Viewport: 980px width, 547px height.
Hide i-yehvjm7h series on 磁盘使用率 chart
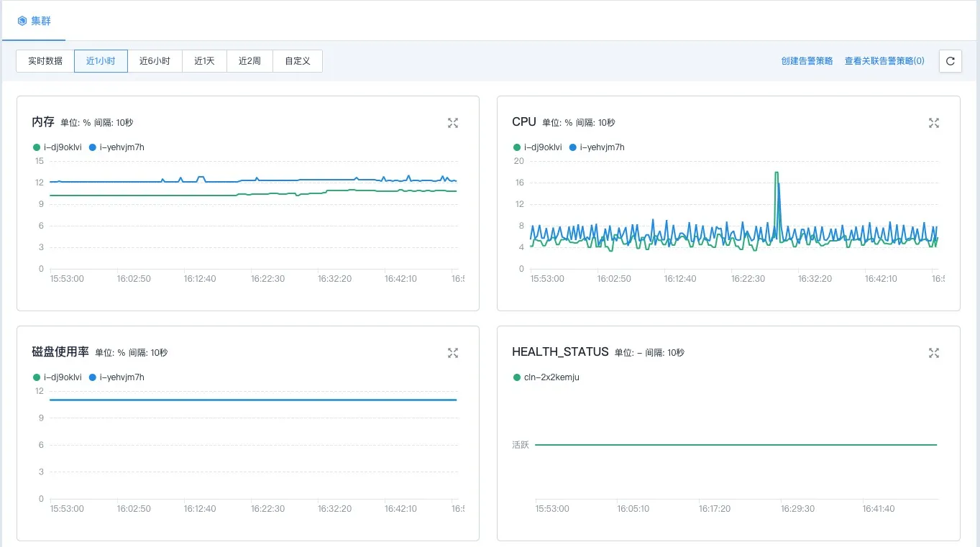[116, 377]
